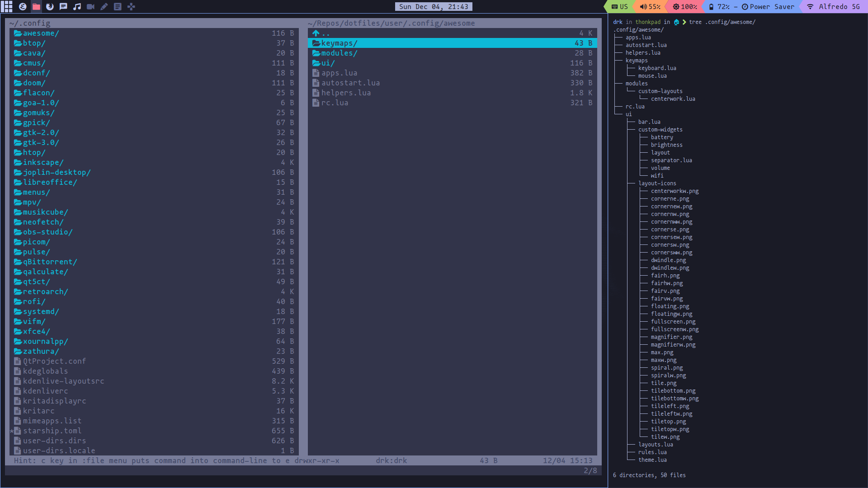868x488 pixels.
Task: Click the file icon beside apps.lua
Action: click(316, 73)
